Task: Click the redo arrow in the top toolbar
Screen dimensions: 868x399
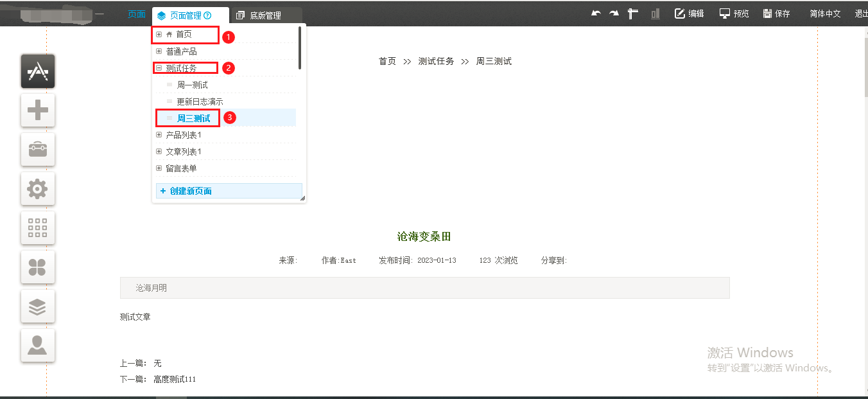Action: point(614,13)
